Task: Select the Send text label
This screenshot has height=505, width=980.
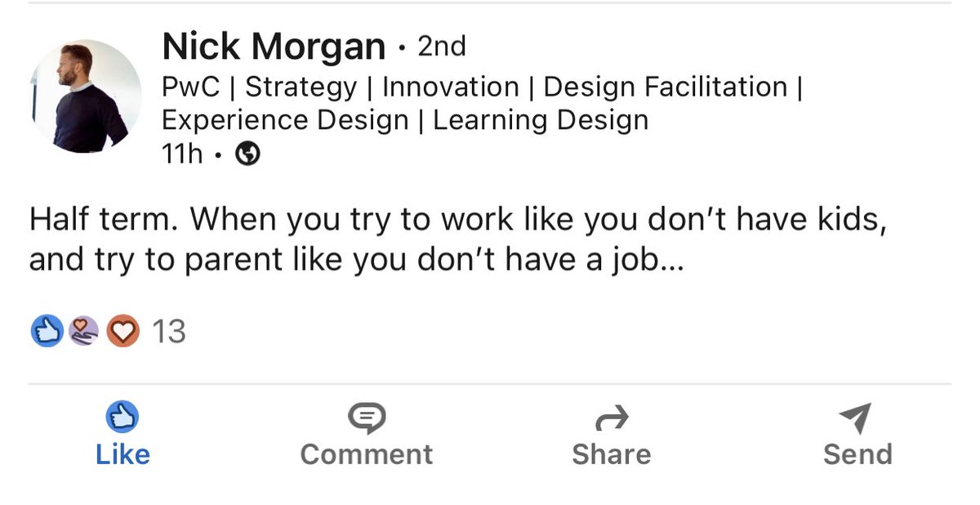Action: pos(857,454)
